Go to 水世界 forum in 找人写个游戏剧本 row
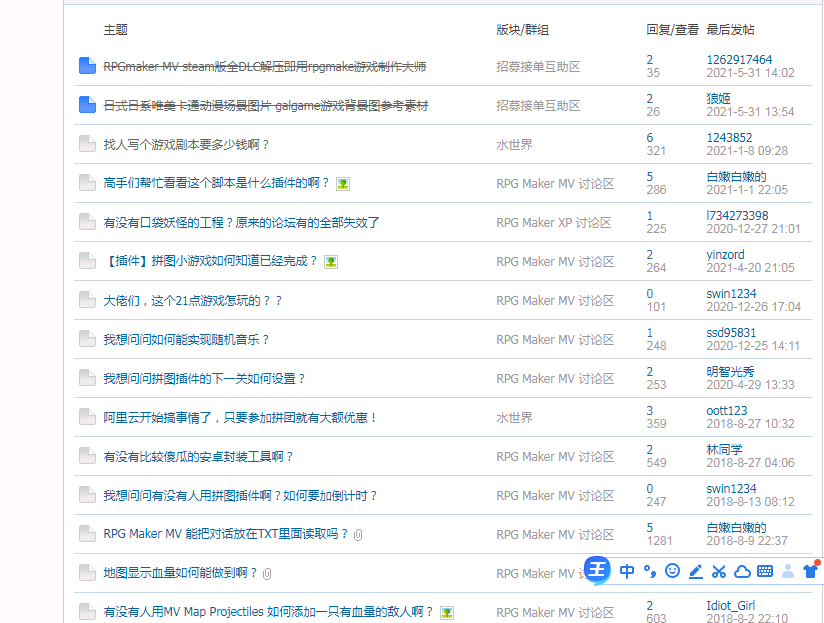 (x=514, y=144)
